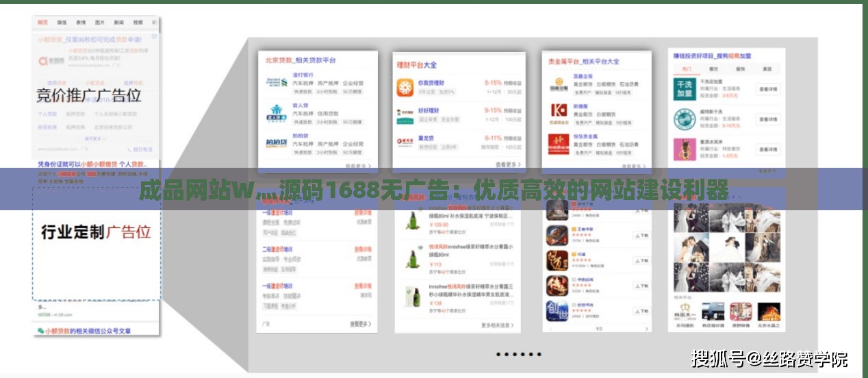Viewport: 868px width, 378px height.
Task: Select the 热门 tab in franchise card
Action: click(x=687, y=68)
